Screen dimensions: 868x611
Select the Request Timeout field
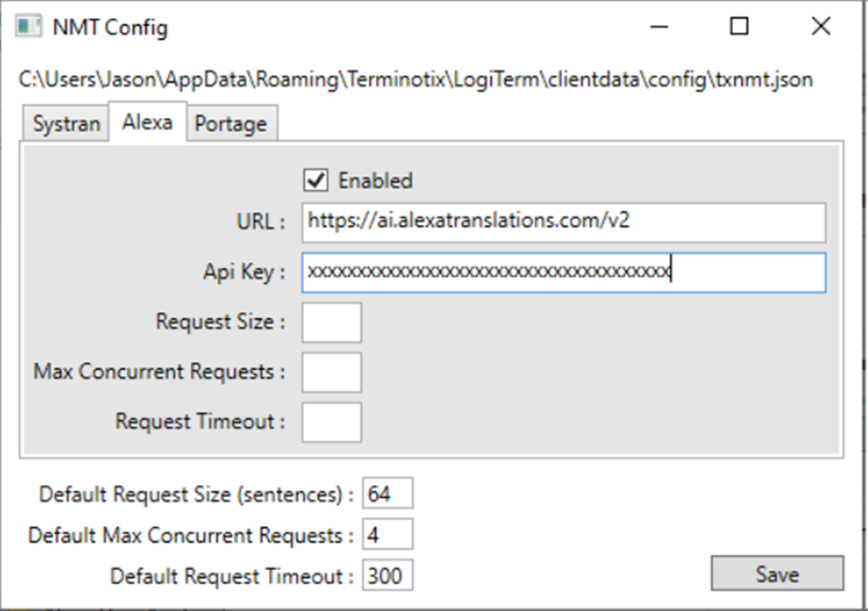coord(330,421)
